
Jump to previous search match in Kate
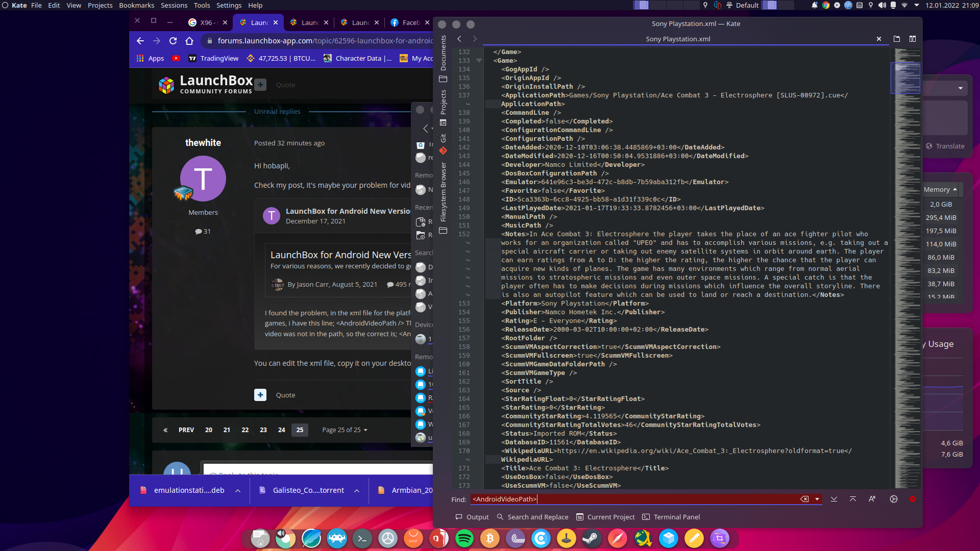pos(853,499)
